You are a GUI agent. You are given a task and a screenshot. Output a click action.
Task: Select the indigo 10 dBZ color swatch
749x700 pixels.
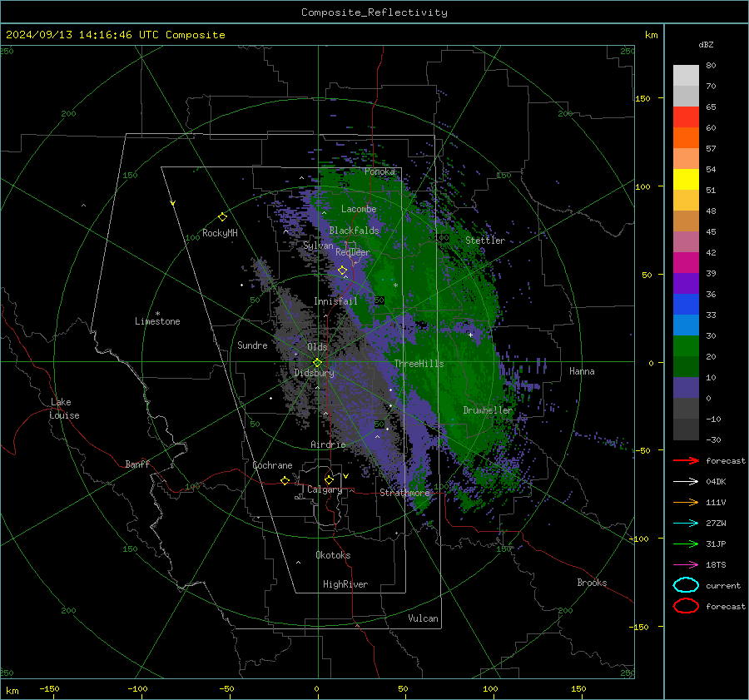[x=686, y=387]
